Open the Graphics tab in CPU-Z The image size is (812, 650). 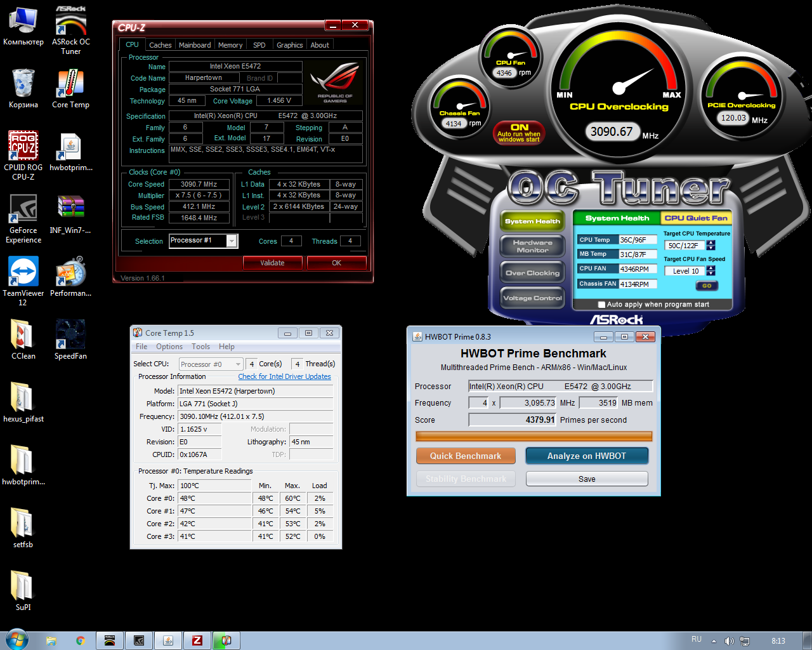tap(290, 45)
